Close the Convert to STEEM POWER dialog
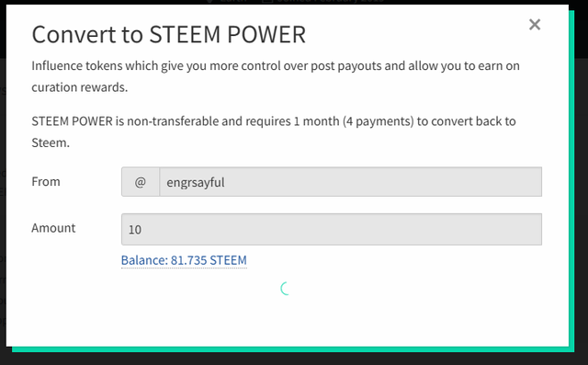This screenshot has height=365, width=588. (x=535, y=25)
